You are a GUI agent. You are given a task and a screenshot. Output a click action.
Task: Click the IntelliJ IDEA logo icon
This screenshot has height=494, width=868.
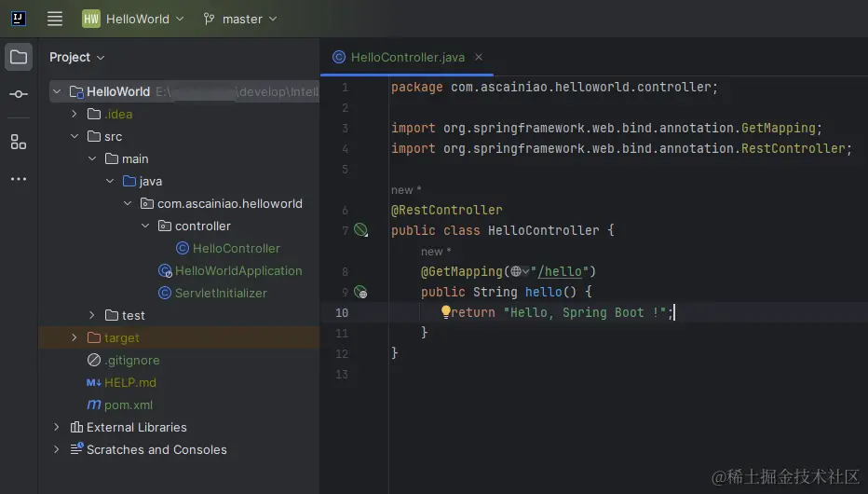[19, 19]
